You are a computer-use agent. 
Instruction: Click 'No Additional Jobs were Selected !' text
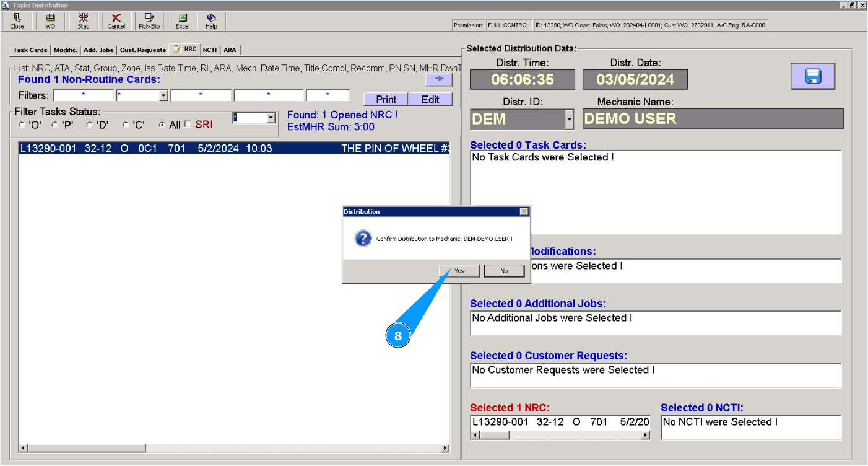point(552,318)
